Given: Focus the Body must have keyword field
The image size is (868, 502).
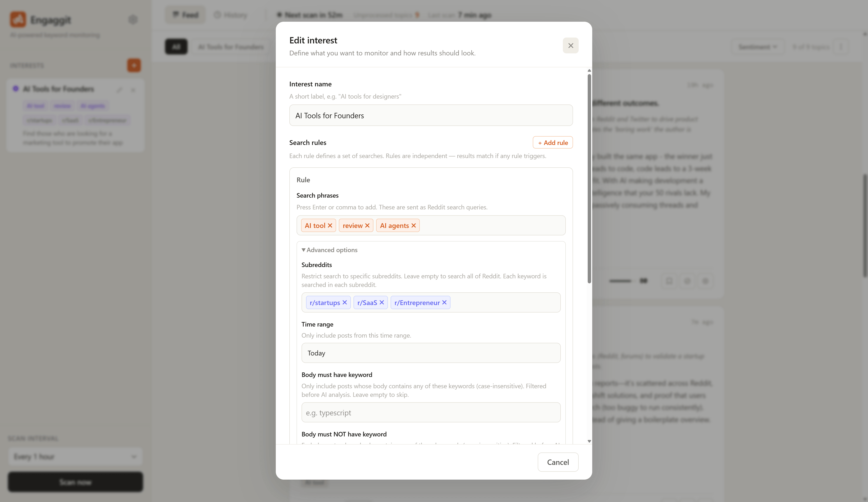Looking at the screenshot, I should 431,412.
